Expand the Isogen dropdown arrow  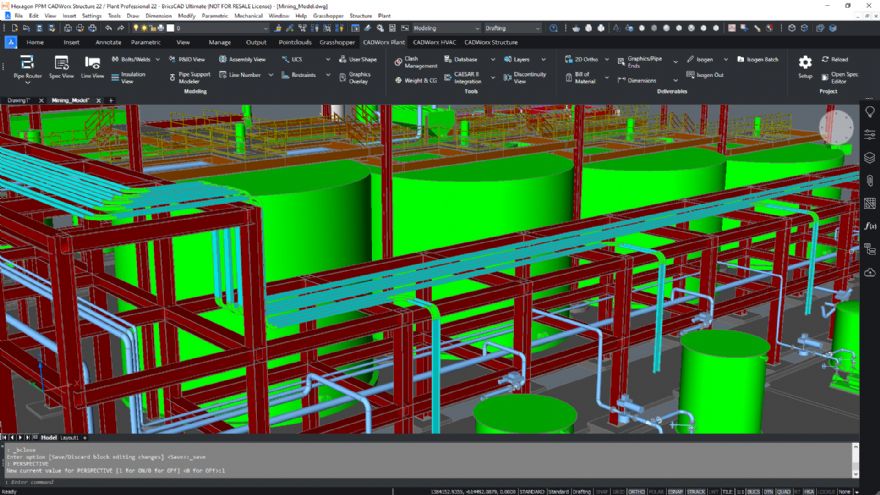(x=726, y=59)
